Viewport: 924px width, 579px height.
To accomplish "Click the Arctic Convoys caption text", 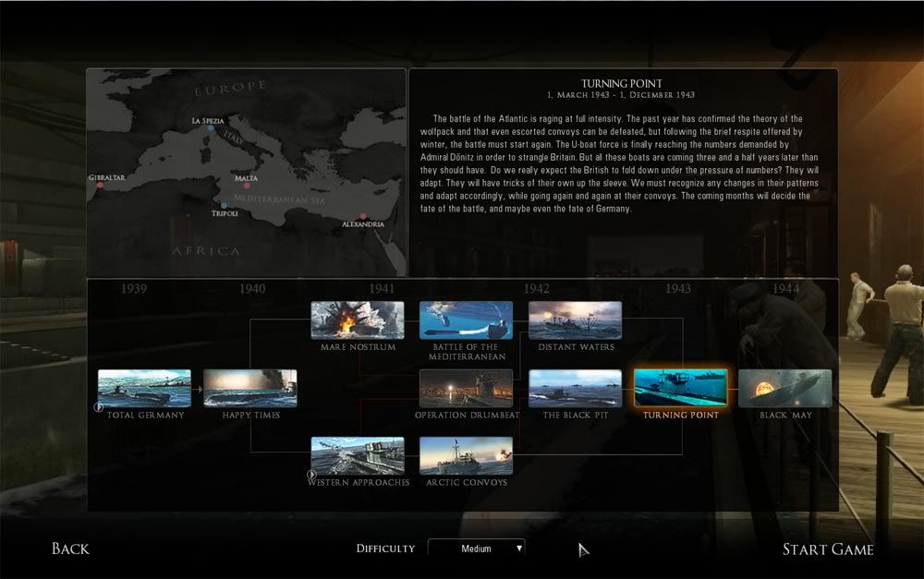I will coord(467,482).
